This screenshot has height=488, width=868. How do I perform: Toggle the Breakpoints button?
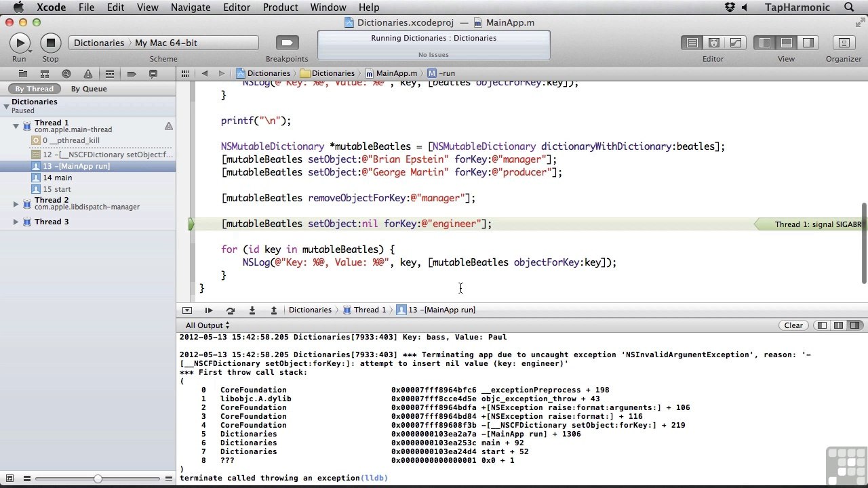[x=287, y=43]
